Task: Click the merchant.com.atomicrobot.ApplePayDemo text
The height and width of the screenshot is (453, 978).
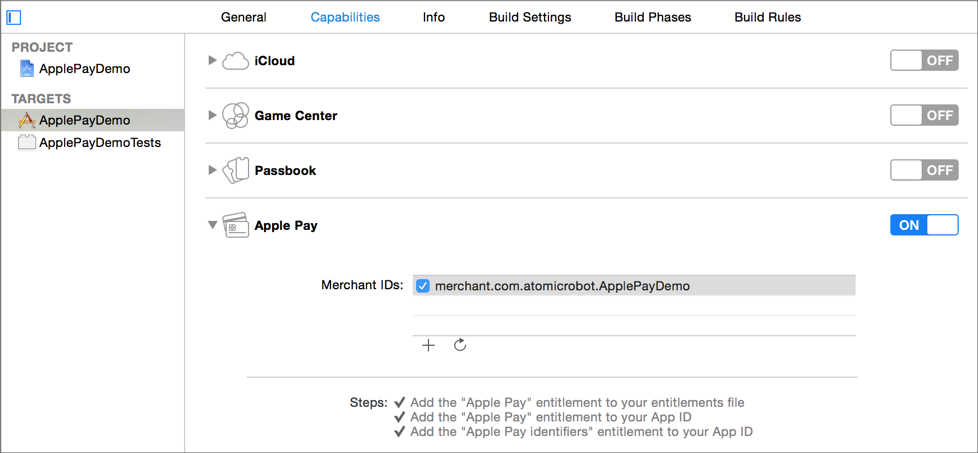Action: pos(563,286)
